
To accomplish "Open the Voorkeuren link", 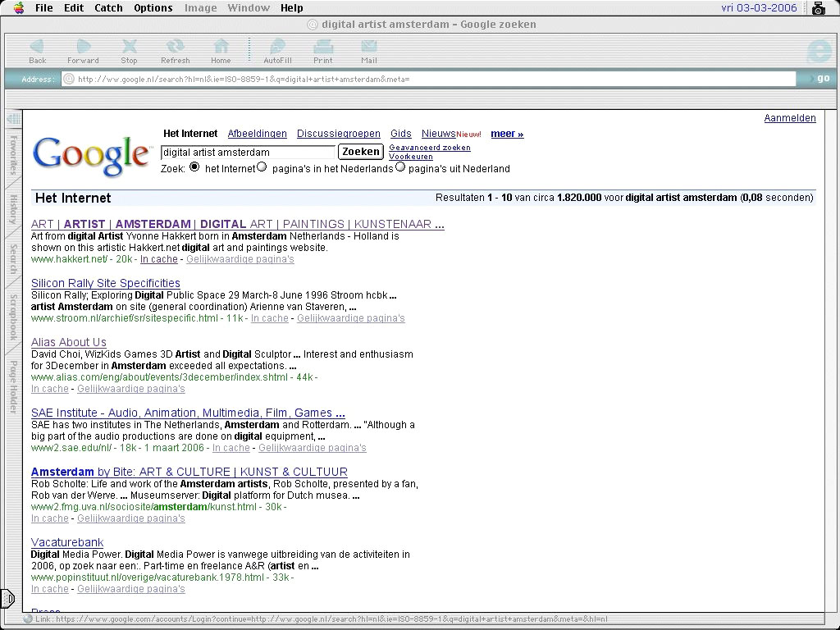I will [411, 157].
